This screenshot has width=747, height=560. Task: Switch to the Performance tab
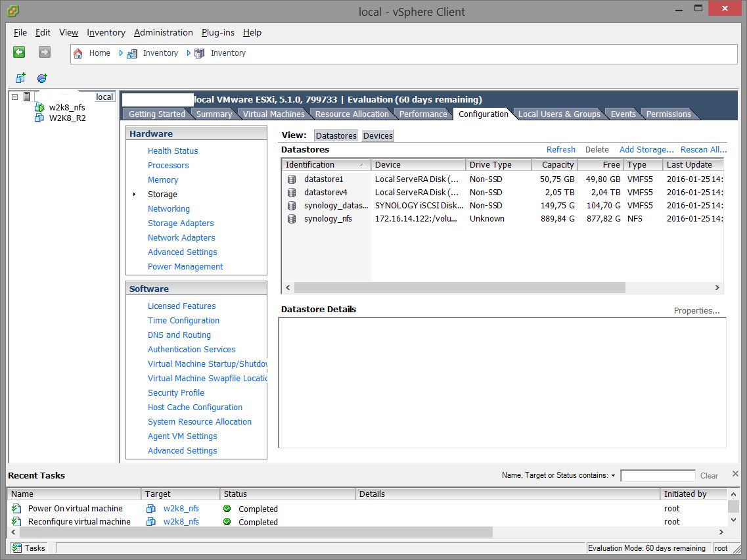click(x=423, y=114)
